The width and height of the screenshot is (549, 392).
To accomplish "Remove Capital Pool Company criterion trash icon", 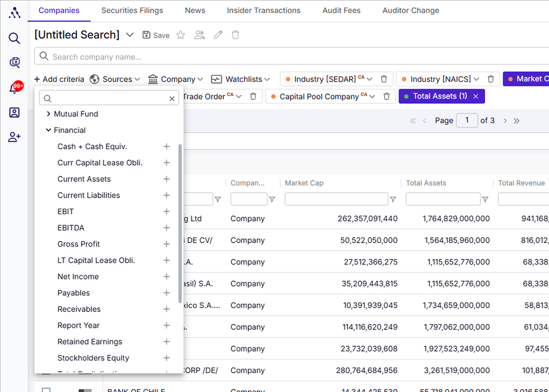I will point(387,97).
